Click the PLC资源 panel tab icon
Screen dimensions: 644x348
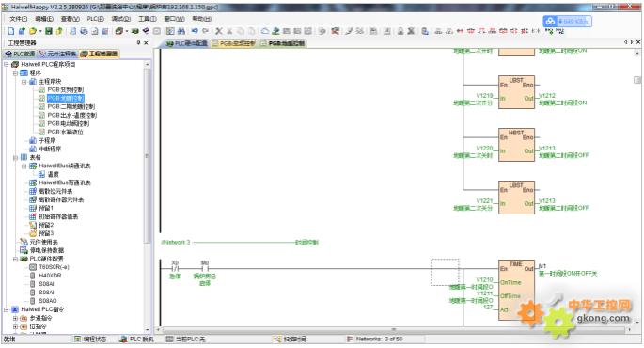click(8, 54)
